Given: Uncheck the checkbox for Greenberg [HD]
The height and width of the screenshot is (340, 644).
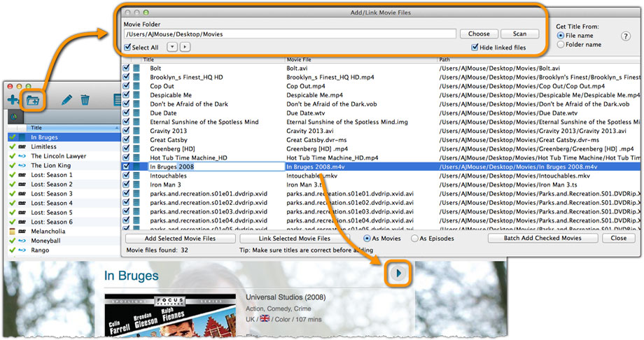Looking at the screenshot, I should (x=126, y=148).
